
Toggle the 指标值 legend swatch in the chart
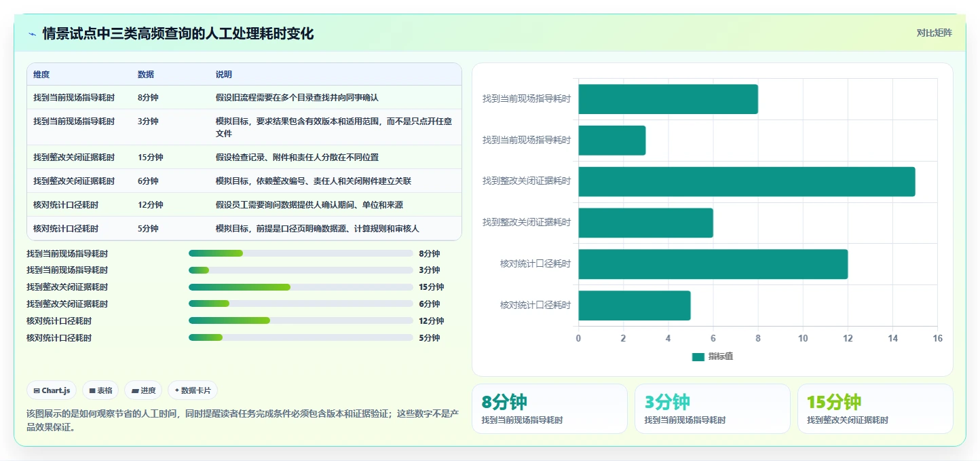pyautogui.click(x=698, y=356)
